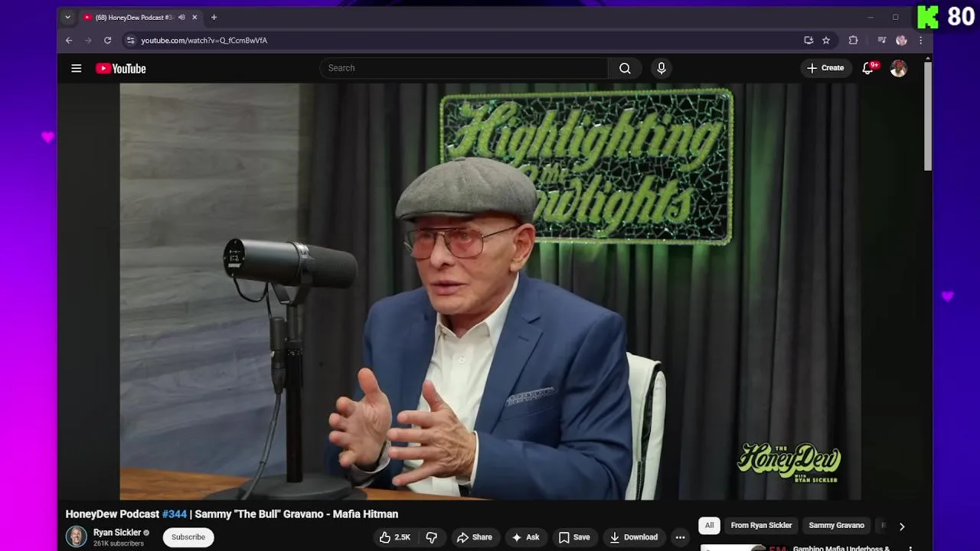
Task: Open the YouTube guide hamburger menu
Action: coord(77,68)
